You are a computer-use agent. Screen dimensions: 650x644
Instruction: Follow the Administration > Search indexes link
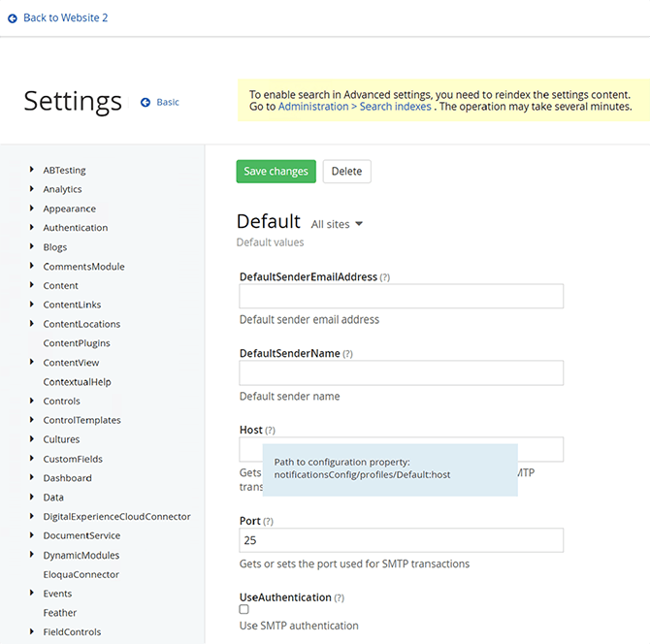354,107
